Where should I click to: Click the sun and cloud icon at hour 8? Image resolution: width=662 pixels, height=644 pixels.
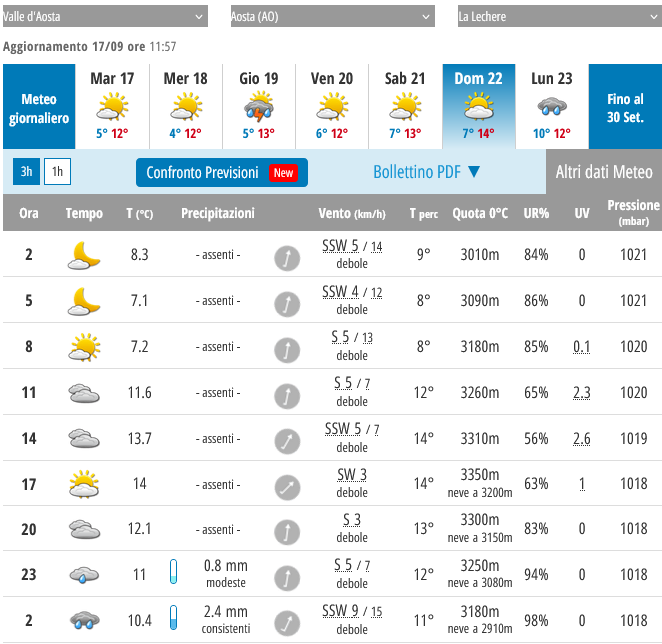84,347
